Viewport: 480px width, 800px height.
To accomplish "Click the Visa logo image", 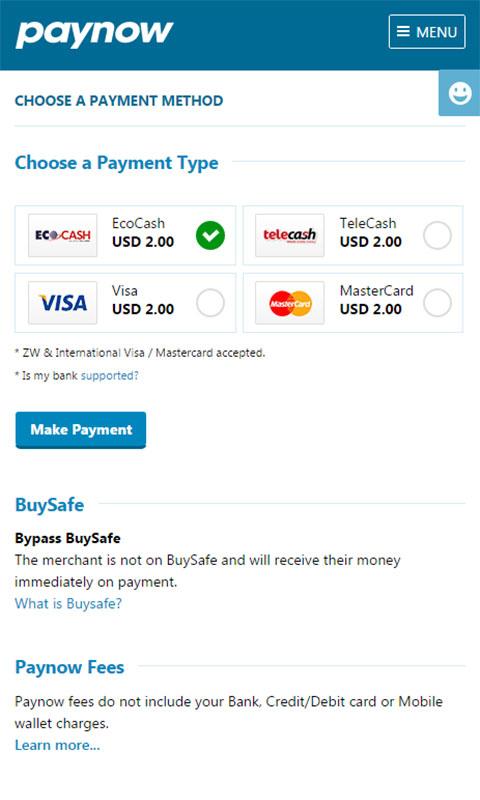I will click(63, 303).
